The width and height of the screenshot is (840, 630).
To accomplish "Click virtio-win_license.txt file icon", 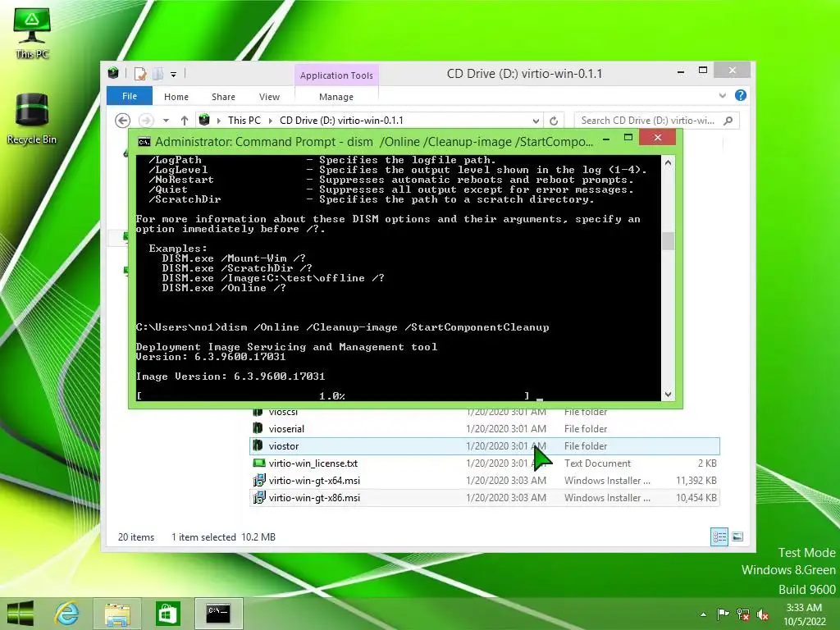I will pyautogui.click(x=258, y=463).
